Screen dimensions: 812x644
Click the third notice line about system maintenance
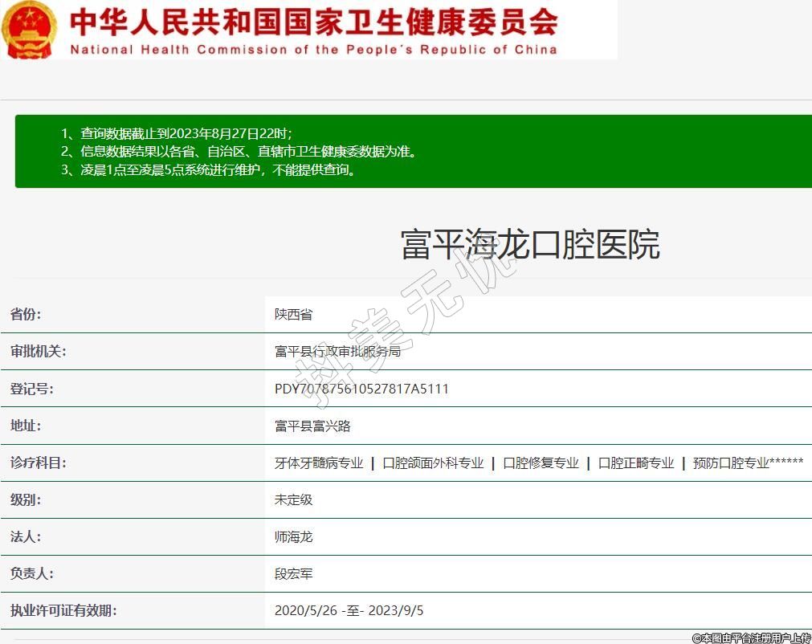click(209, 169)
